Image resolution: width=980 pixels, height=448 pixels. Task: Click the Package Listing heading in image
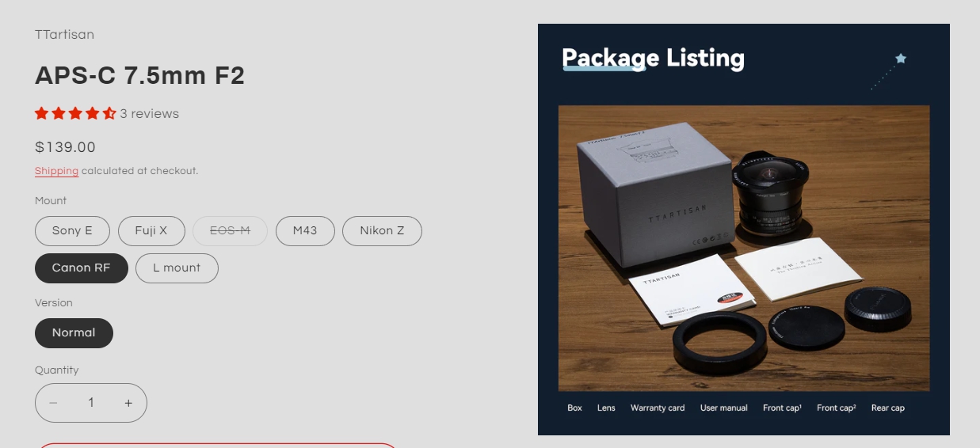654,58
